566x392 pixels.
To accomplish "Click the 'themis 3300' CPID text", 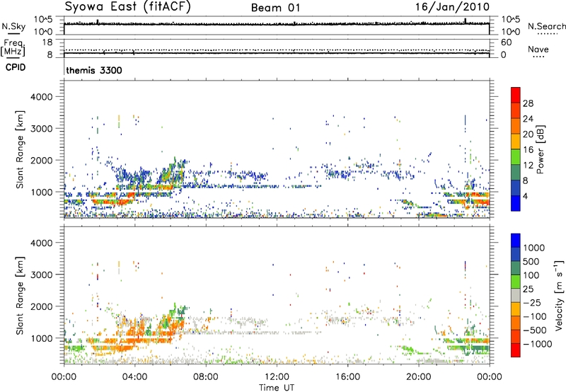I will (94, 70).
